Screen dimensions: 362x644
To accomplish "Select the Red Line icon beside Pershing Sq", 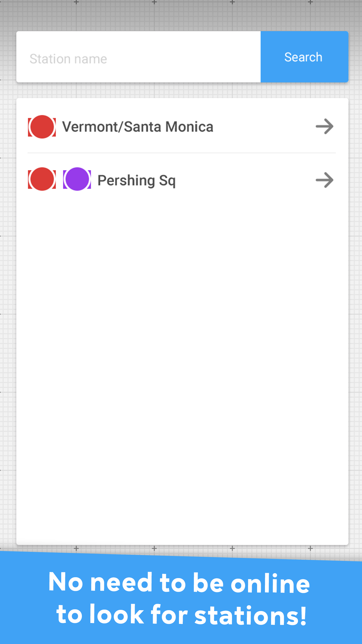I will pos(42,180).
